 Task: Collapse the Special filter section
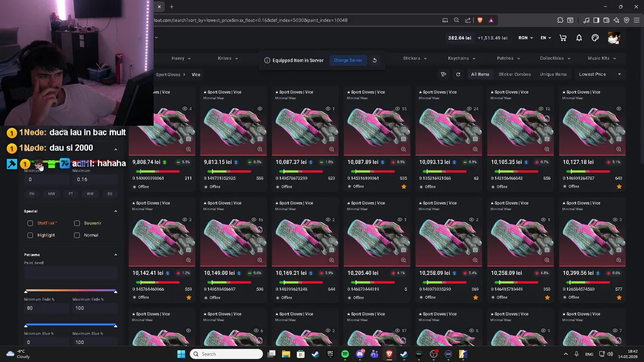pyautogui.click(x=116, y=211)
